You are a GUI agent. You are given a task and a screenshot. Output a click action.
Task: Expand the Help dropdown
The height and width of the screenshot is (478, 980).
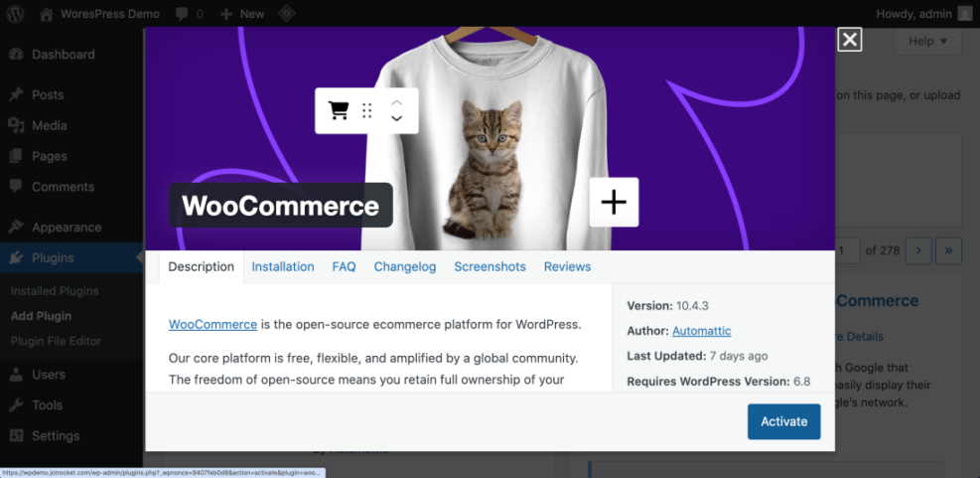[x=927, y=42]
